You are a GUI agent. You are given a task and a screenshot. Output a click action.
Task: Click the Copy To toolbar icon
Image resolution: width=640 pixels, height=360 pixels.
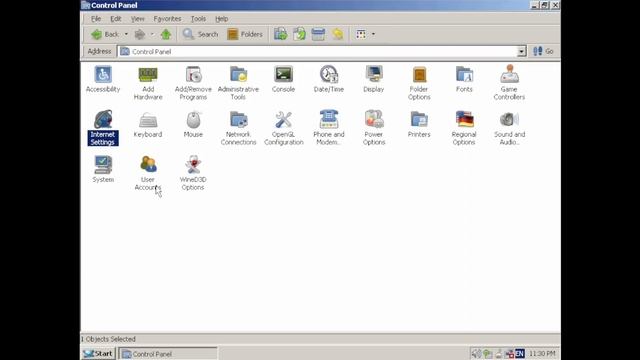(x=300, y=34)
